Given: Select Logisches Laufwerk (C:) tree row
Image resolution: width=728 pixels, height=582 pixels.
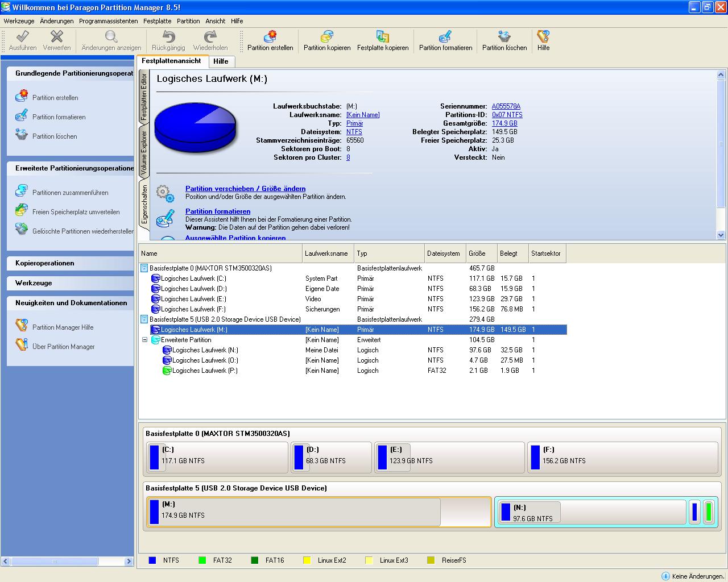Looking at the screenshot, I should pos(353,278).
